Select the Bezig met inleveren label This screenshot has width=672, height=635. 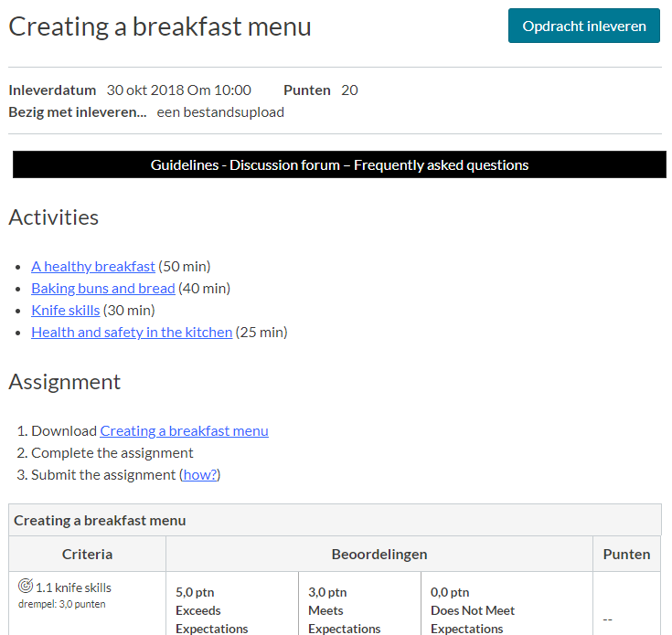click(x=78, y=112)
